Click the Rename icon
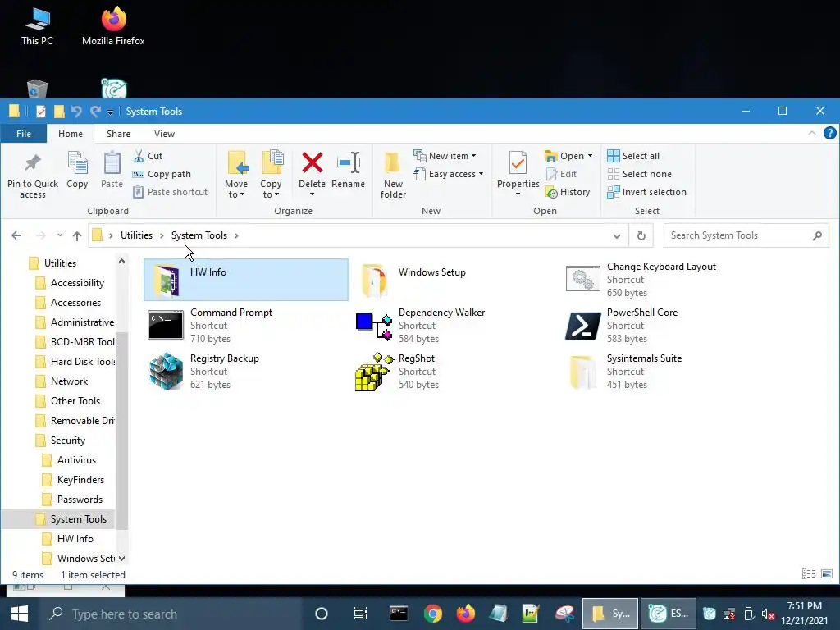The image size is (840, 630). 349,163
